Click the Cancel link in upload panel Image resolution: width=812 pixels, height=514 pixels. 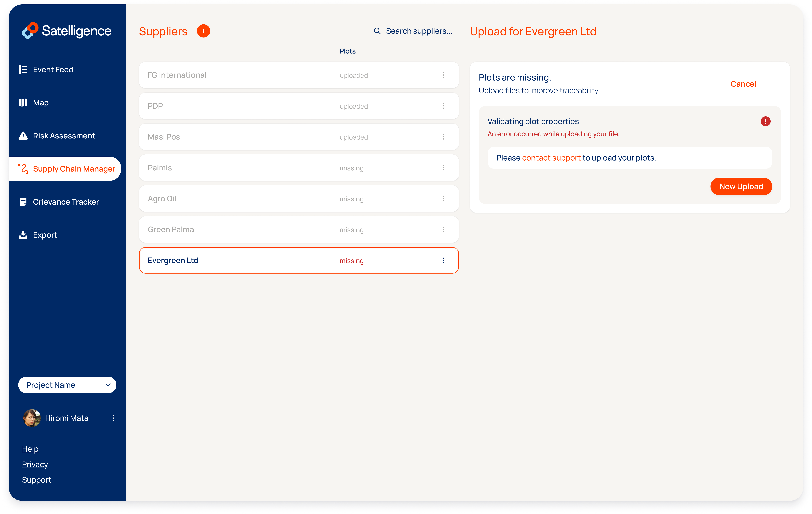[743, 84]
